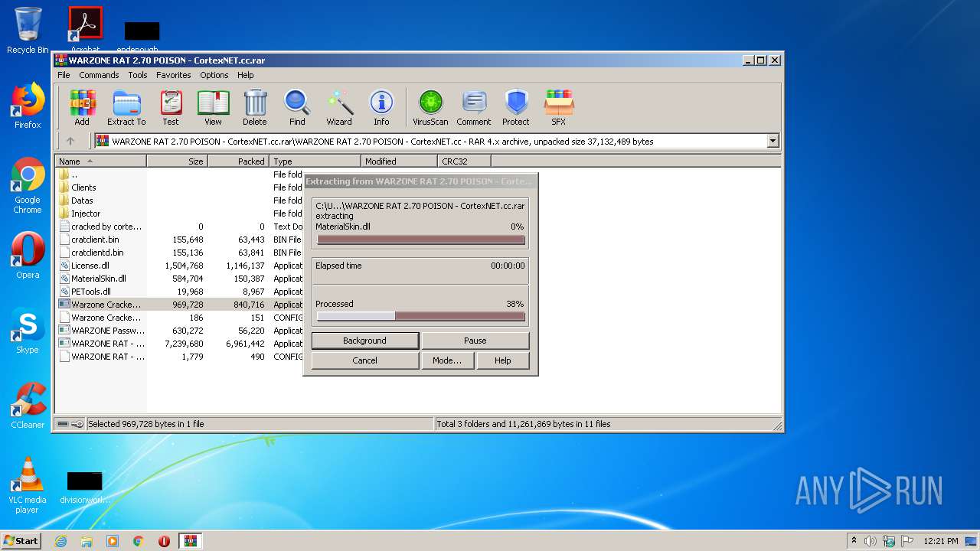Expand the archive path dropdown
This screenshot has height=551, width=980.
[x=773, y=141]
